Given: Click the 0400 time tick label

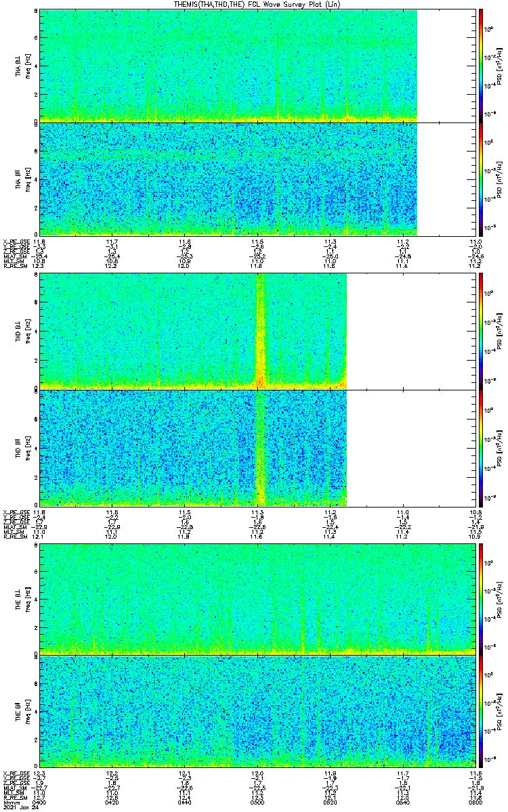Looking at the screenshot, I should click(x=39, y=802).
